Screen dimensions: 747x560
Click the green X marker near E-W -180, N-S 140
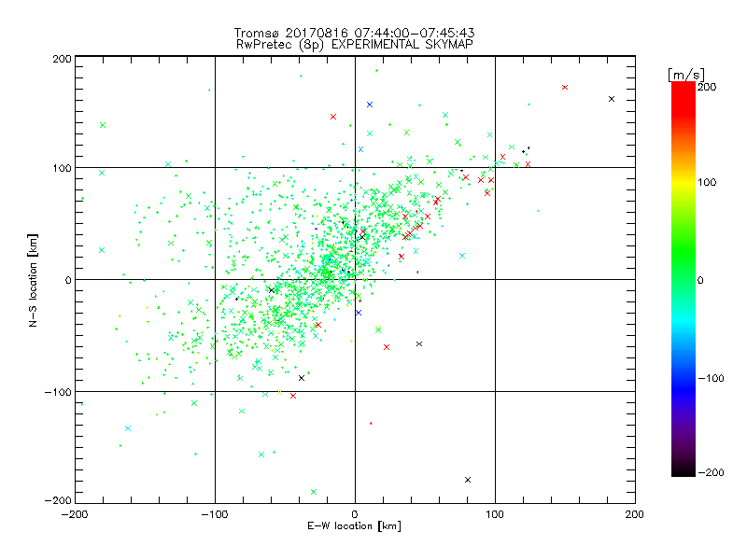pyautogui.click(x=103, y=125)
